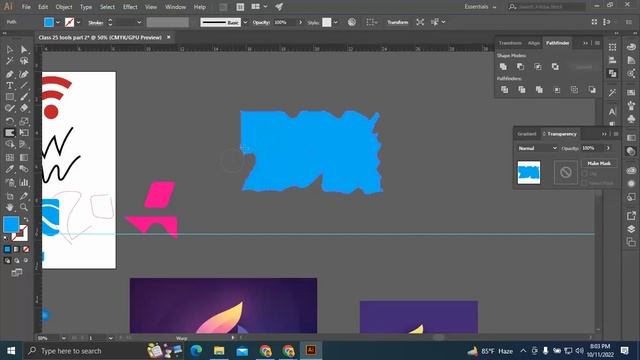
Task: Open Recolor Artwork from control bar
Action: coord(352,22)
